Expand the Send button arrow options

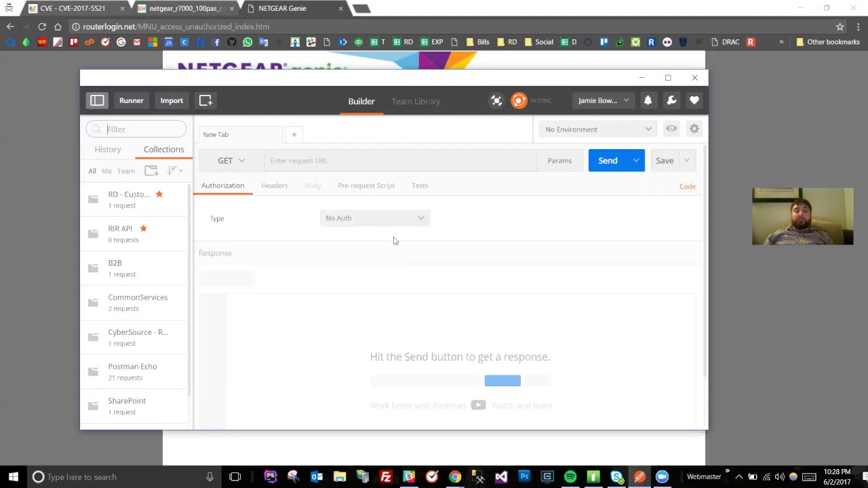pos(635,161)
